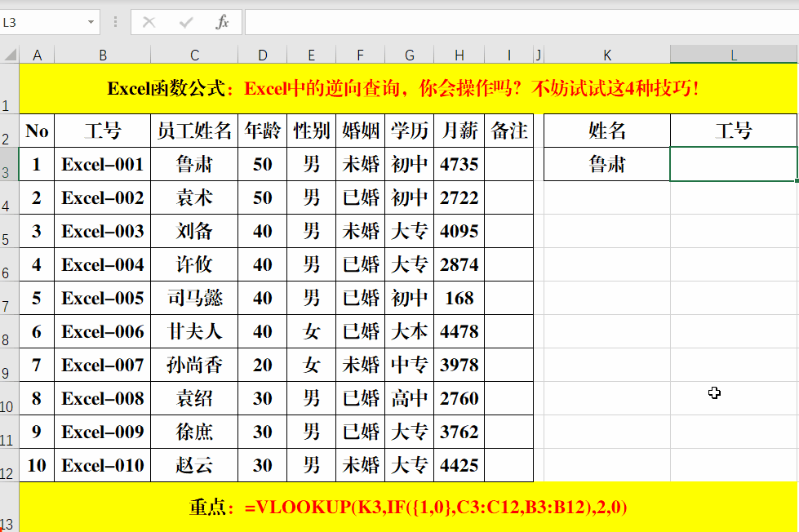This screenshot has height=532, width=799.
Task: Click salary value 4478
Action: coord(459,332)
